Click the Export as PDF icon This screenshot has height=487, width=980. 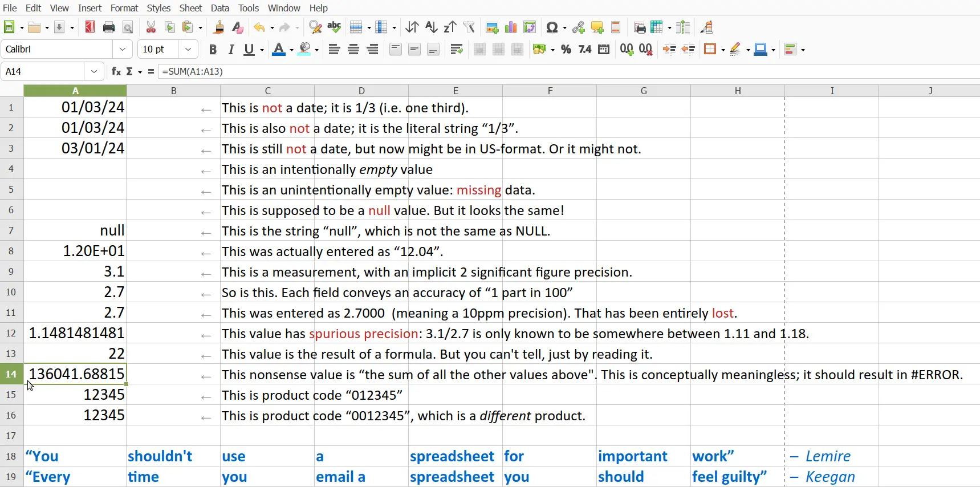[90, 27]
